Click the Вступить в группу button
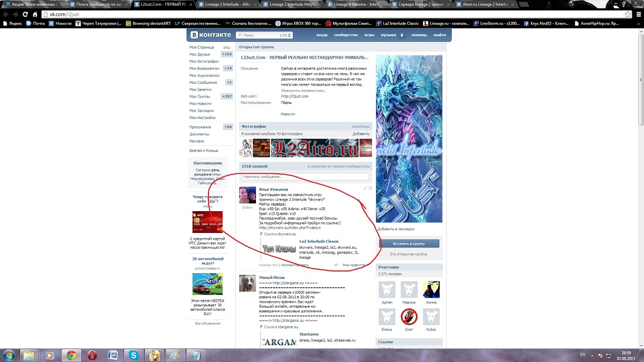Viewport: 644px width, 362px height. (x=409, y=244)
